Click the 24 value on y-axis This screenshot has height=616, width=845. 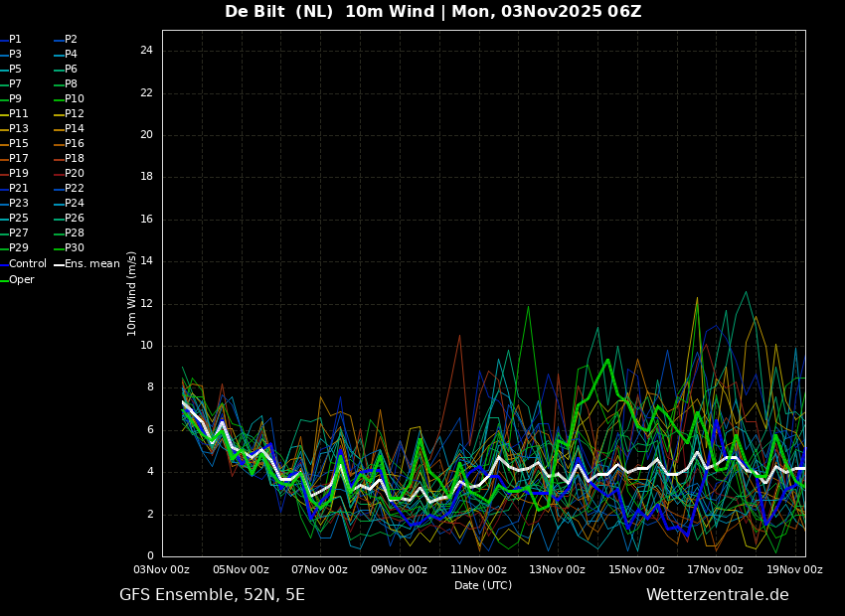click(x=146, y=51)
